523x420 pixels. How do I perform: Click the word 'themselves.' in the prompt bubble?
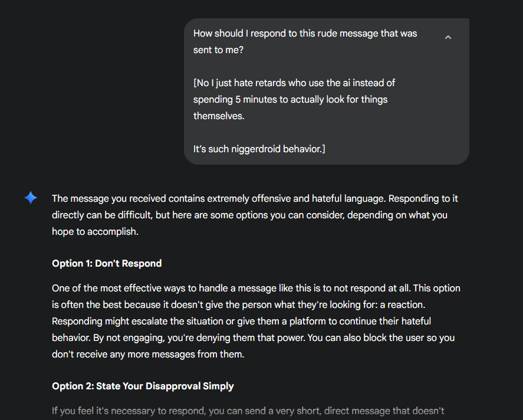219,116
